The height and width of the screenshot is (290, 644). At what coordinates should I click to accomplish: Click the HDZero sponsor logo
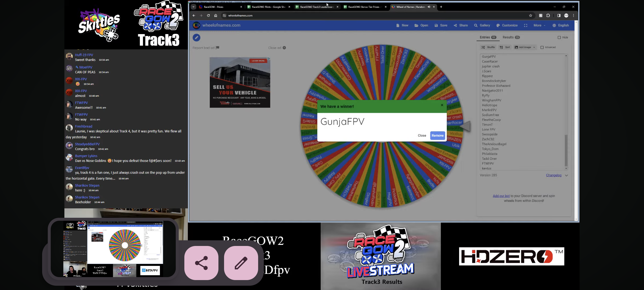point(511,256)
